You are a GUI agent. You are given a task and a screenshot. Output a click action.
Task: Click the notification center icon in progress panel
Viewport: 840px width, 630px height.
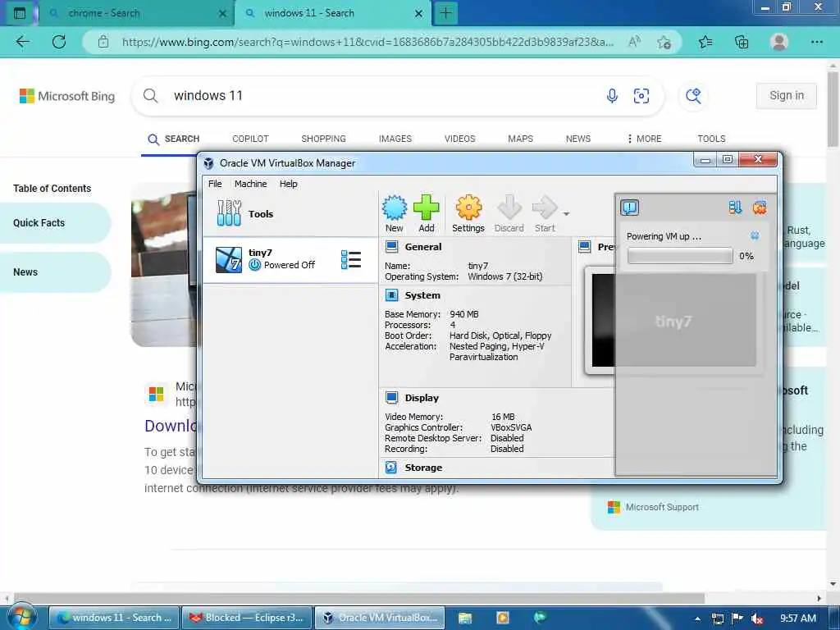(x=629, y=208)
